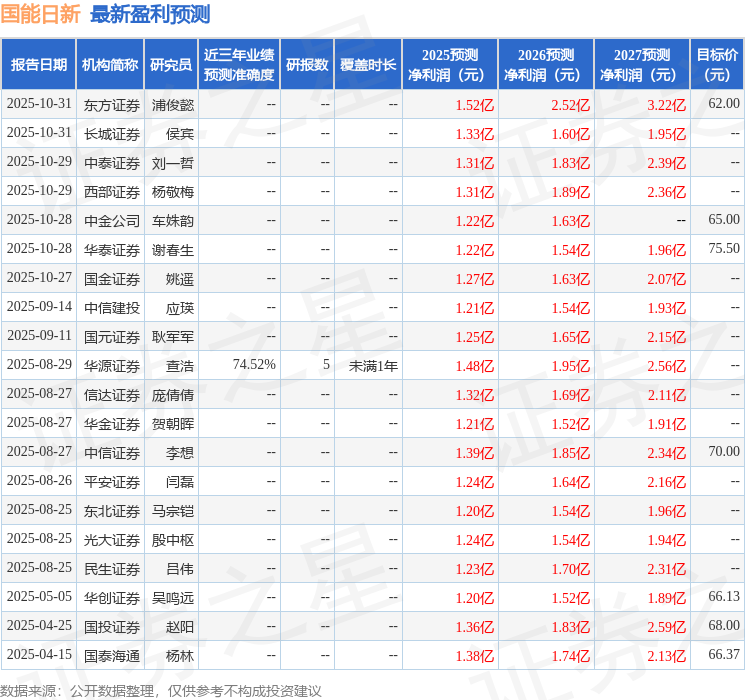Screen dimensions: 745x700
Task: Click the 报告日期 column header
Action: click(x=38, y=65)
